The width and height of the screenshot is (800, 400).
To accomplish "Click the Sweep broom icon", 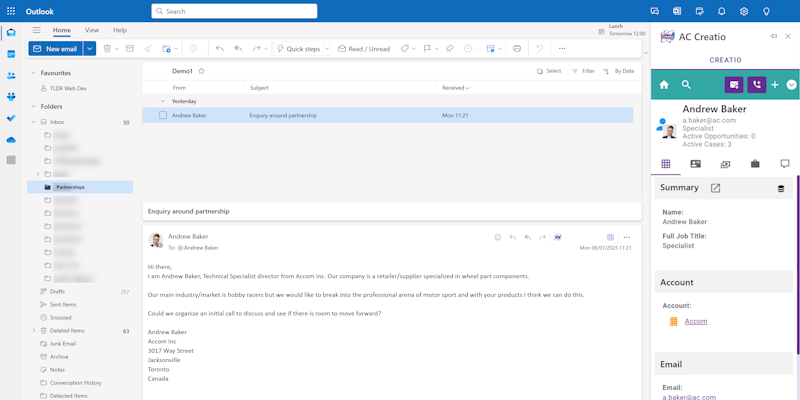I will pos(147,48).
